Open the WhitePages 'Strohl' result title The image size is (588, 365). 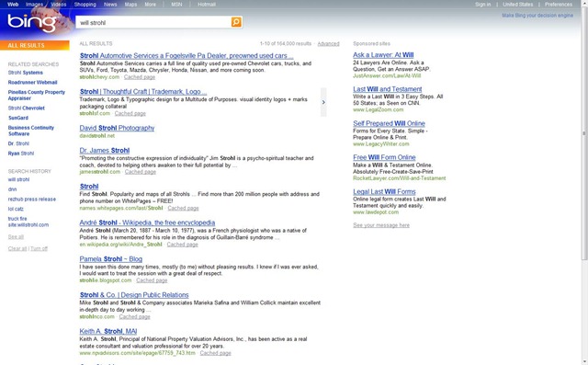point(89,187)
